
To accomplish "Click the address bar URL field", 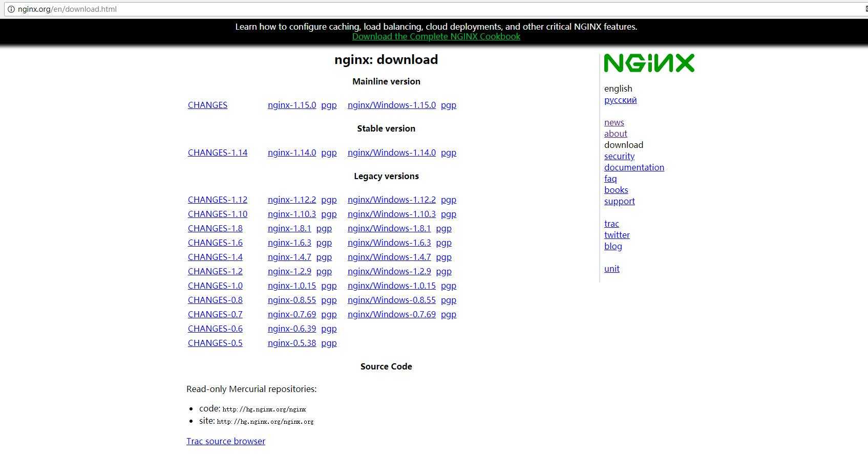I will [x=435, y=9].
